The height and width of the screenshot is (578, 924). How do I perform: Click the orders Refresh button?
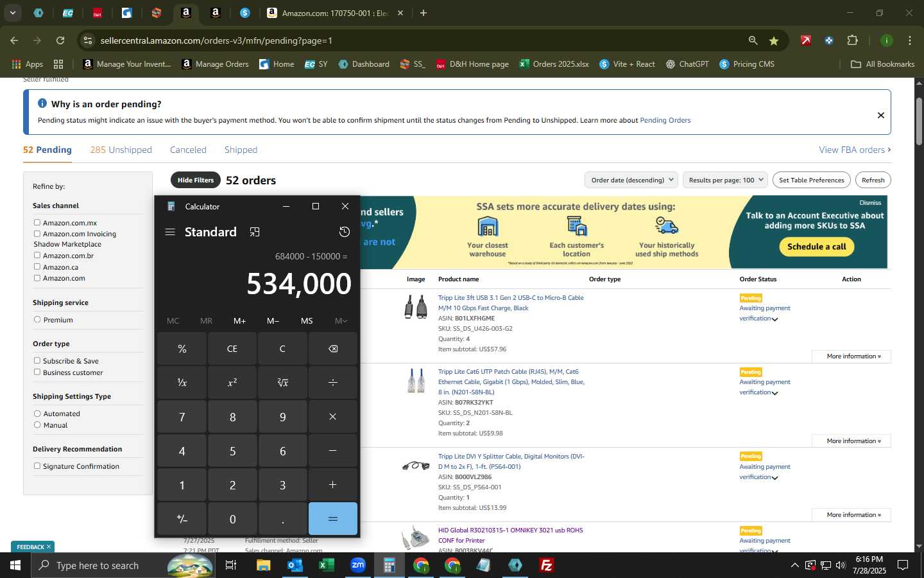point(873,180)
